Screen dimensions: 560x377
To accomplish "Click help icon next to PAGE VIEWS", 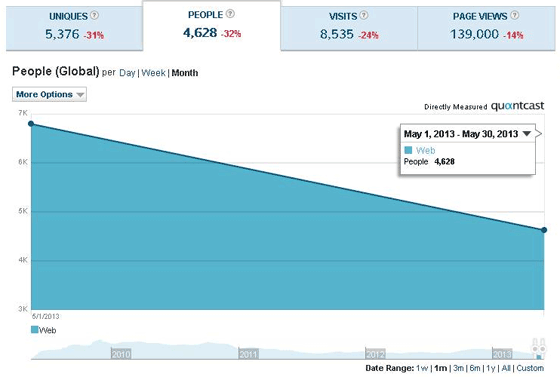I will coord(515,15).
